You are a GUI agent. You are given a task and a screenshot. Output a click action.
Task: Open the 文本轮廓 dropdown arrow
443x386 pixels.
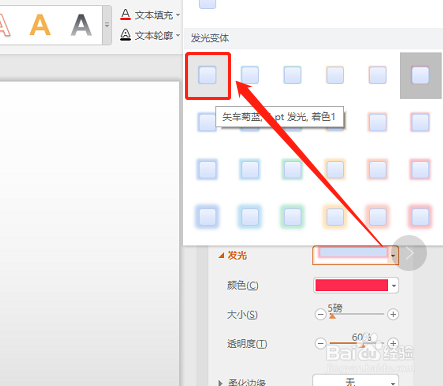point(178,35)
